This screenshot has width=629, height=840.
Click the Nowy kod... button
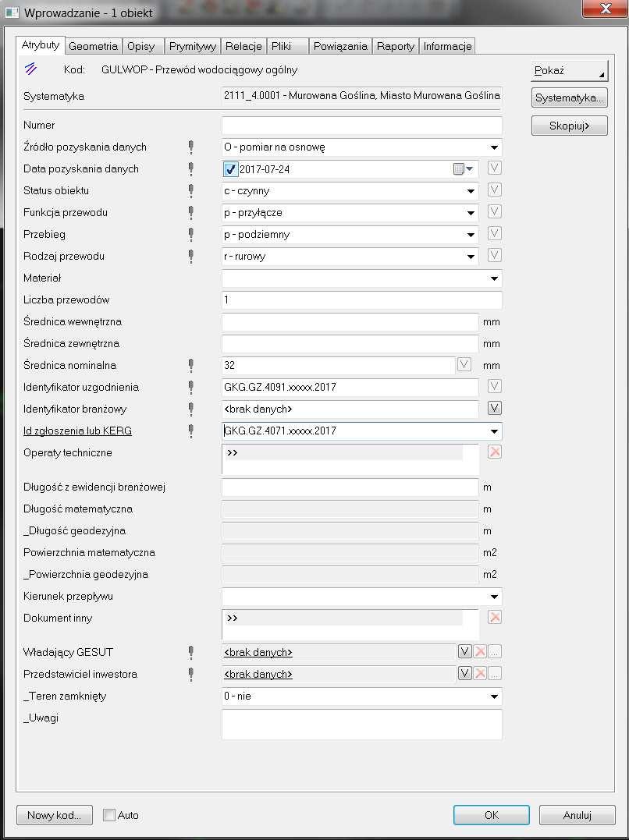pos(54,815)
